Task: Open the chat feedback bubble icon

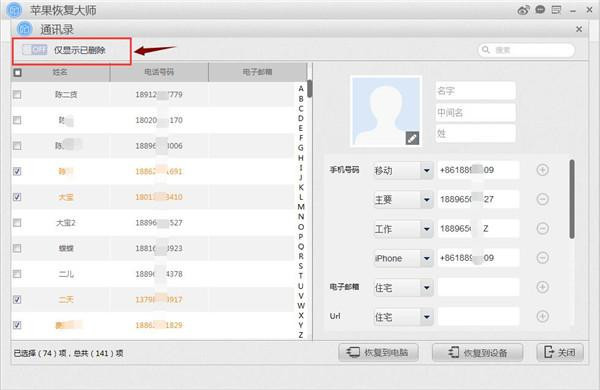Action: point(540,10)
